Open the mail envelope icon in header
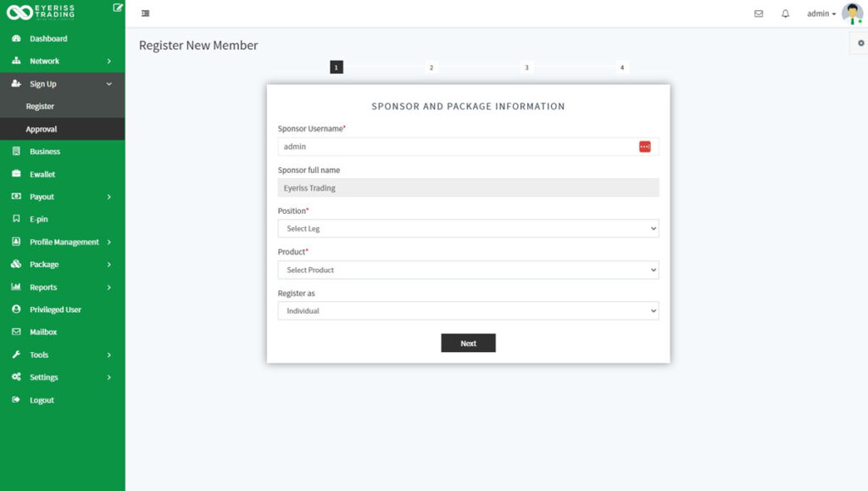Image resolution: width=868 pixels, height=491 pixels. point(759,14)
